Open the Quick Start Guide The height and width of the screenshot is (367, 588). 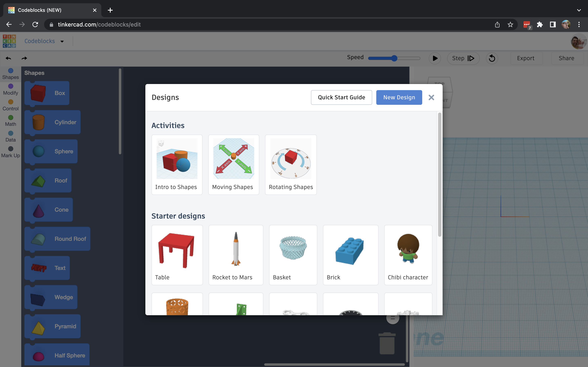click(x=341, y=97)
